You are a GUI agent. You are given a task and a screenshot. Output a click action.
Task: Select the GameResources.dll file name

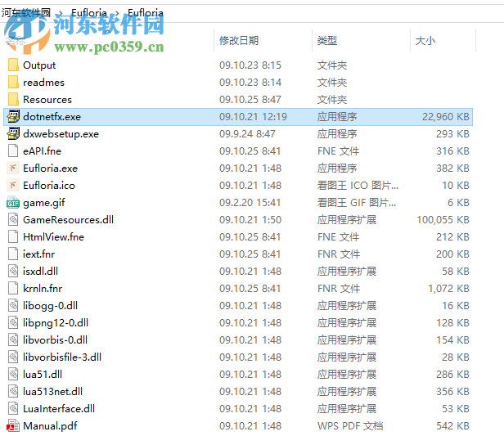[x=68, y=220]
